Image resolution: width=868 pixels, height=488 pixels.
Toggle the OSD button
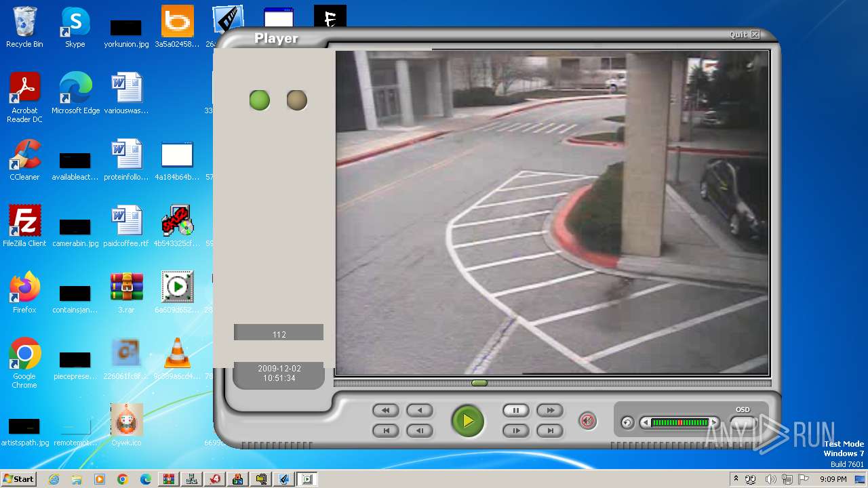point(743,424)
